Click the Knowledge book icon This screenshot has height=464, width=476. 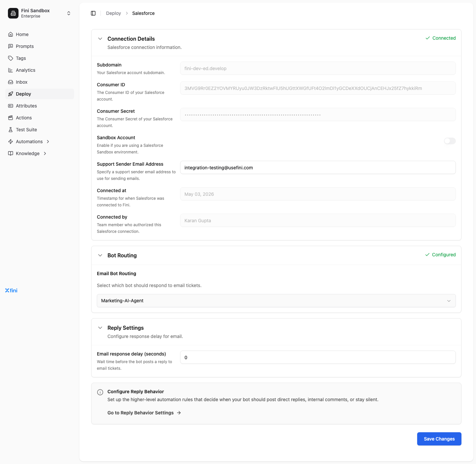tap(11, 153)
